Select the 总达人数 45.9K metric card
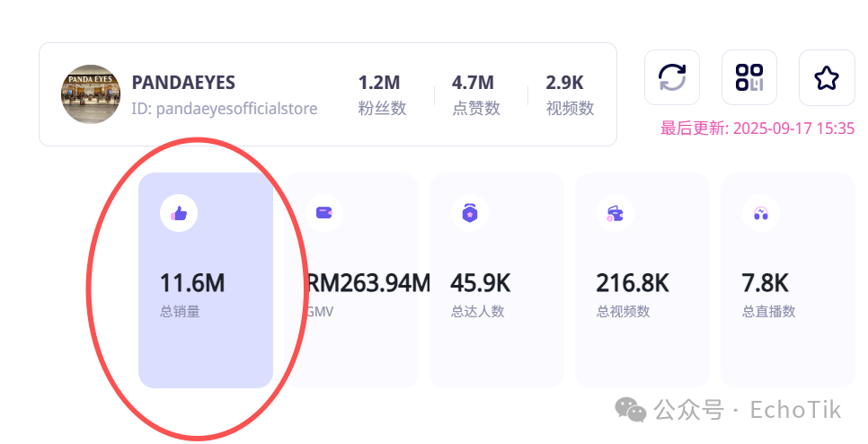 click(497, 280)
